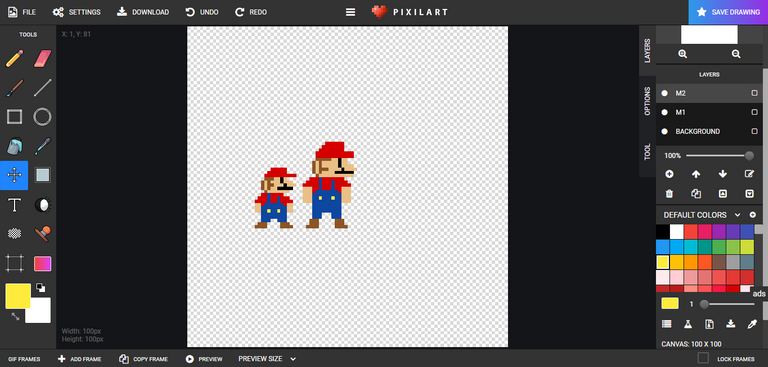Check the Background layer lock box
The height and width of the screenshot is (367, 768).
click(x=754, y=131)
